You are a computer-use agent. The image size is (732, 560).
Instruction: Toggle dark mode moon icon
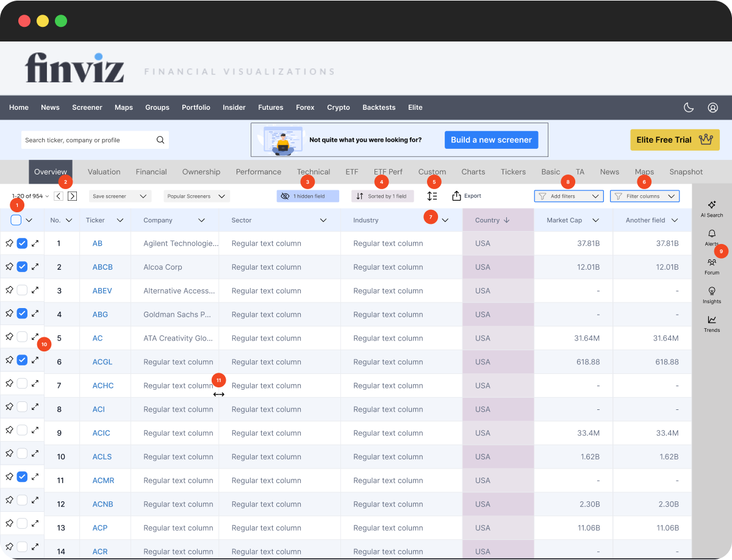pos(689,107)
